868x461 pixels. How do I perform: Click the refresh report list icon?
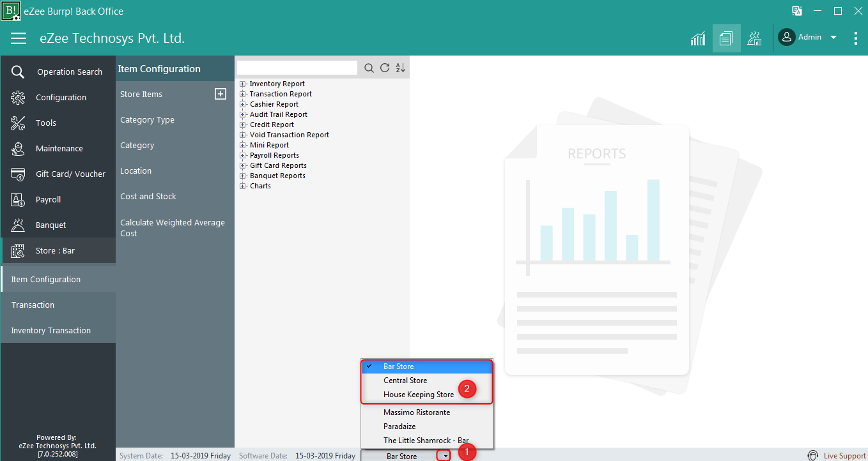point(385,68)
